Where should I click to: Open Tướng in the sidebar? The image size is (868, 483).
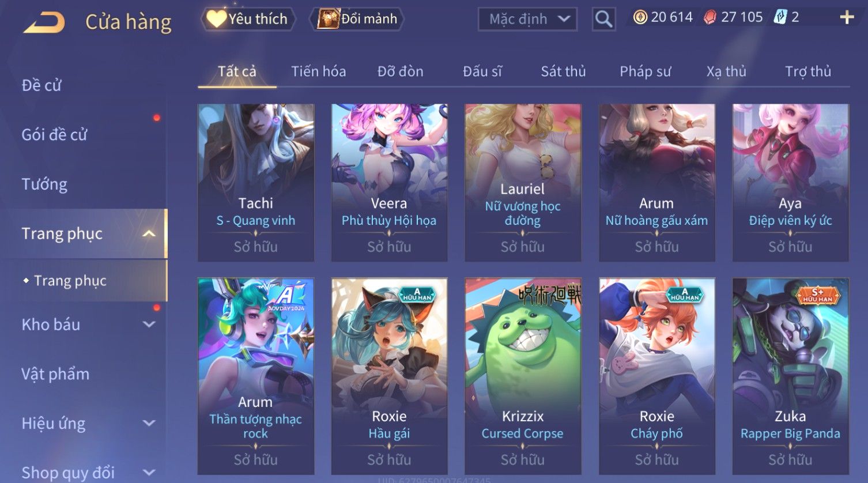(x=44, y=184)
